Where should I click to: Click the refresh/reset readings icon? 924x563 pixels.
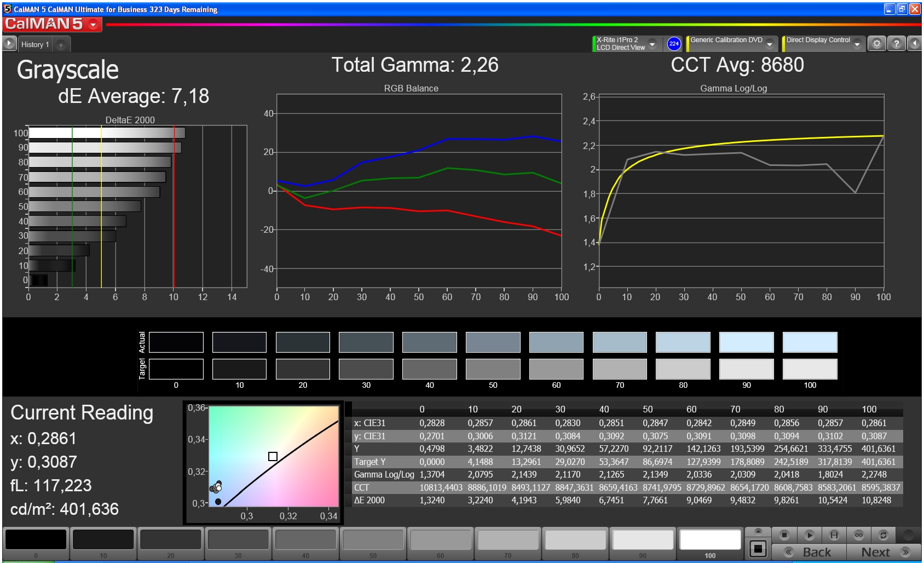[x=883, y=535]
